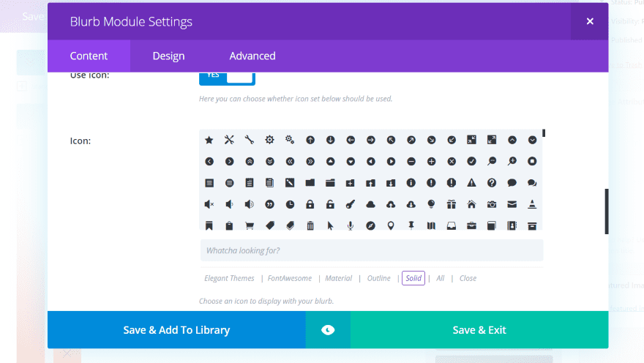Pick the warning triangle icon

[x=471, y=182]
